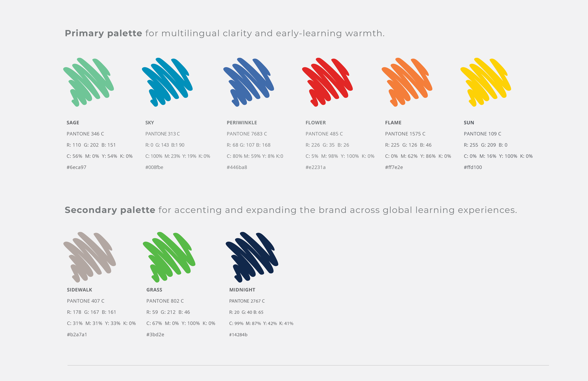This screenshot has height=381, width=588.
Task: Click the PANTONE 313 C label
Action: coord(163,134)
